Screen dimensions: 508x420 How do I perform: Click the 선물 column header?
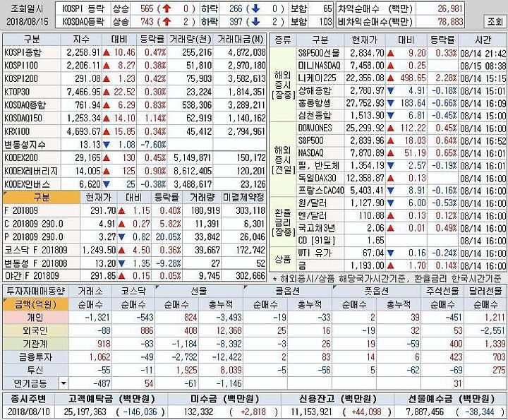click(198, 291)
